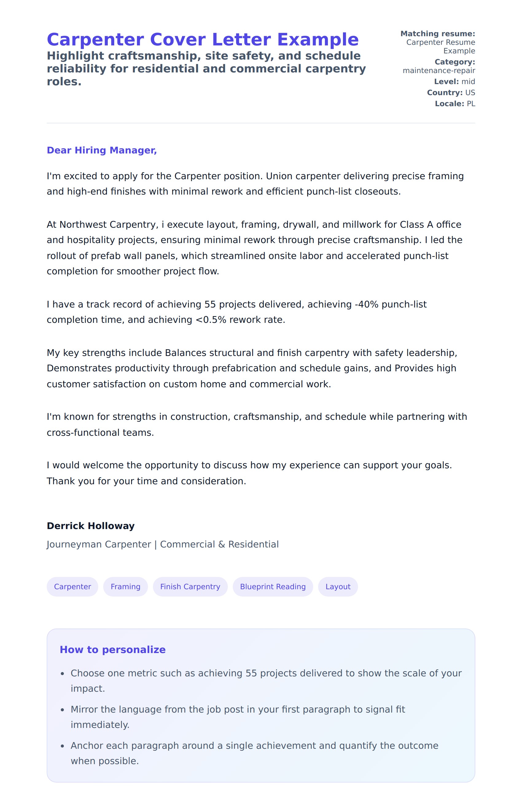
Task: Click the Journeyman Carpenter job title line
Action: [163, 544]
